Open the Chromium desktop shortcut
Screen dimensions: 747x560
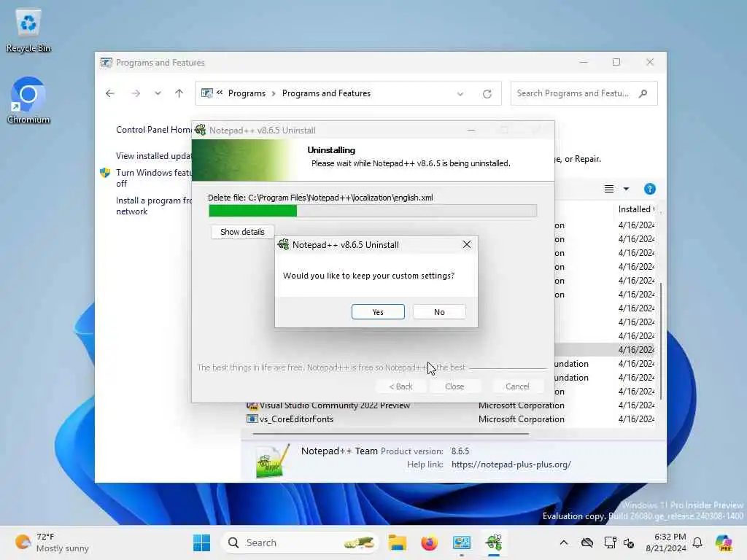click(28, 101)
